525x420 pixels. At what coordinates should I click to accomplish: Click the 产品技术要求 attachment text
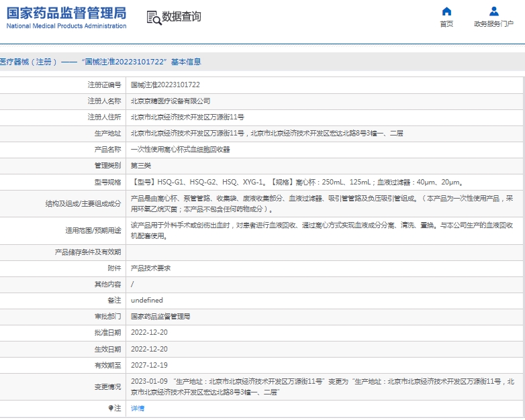click(150, 268)
